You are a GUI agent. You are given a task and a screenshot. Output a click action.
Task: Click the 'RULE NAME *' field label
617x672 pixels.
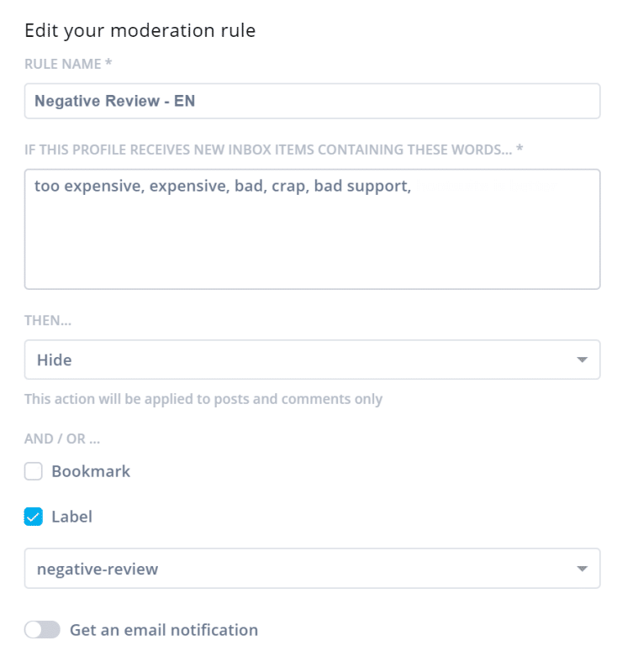pyautogui.click(x=68, y=64)
